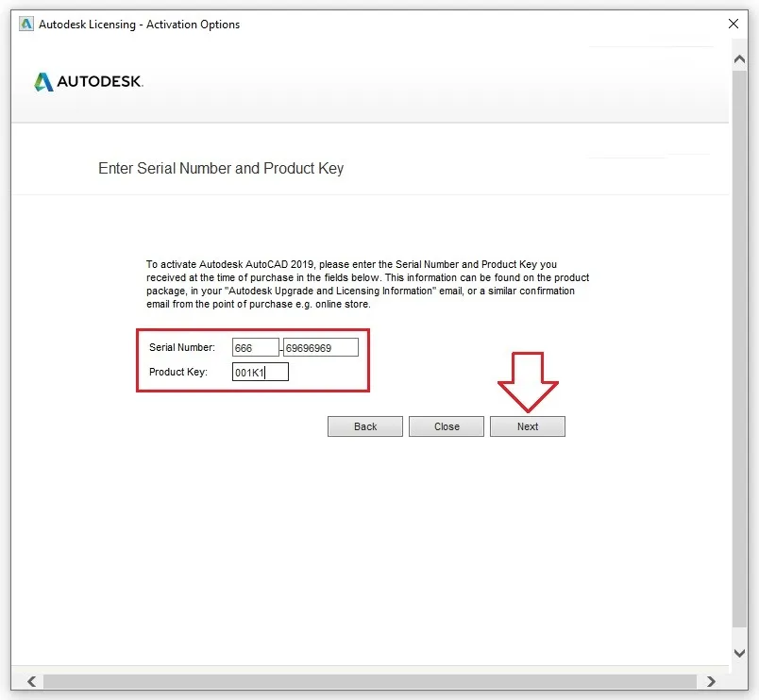Click the Close button in the dialog
Screen dimensions: 759x700
446,425
